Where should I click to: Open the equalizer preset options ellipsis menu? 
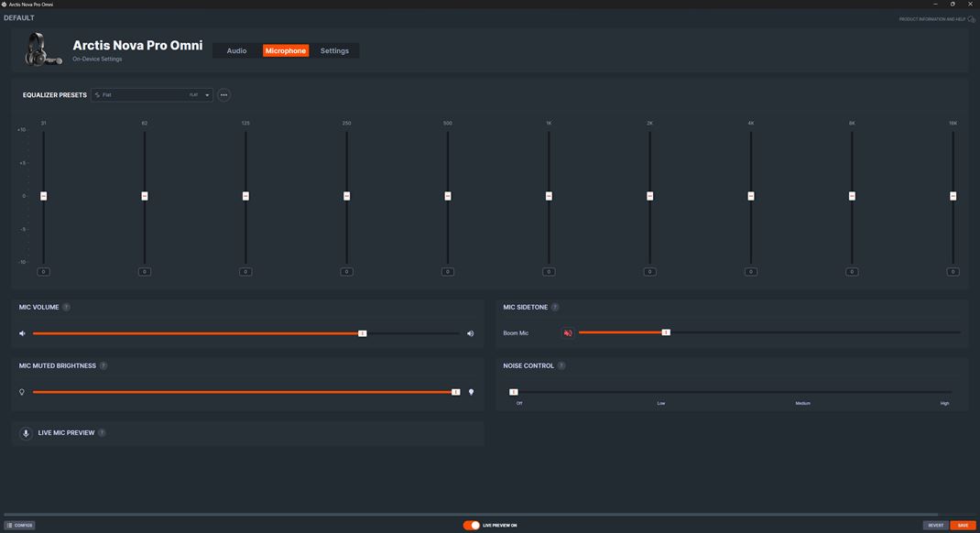(223, 95)
